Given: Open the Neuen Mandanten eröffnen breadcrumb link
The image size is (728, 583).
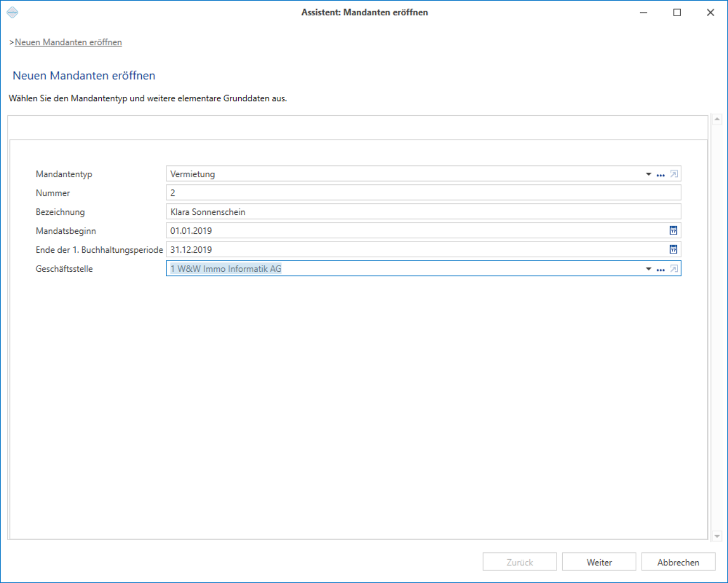Looking at the screenshot, I should point(68,42).
